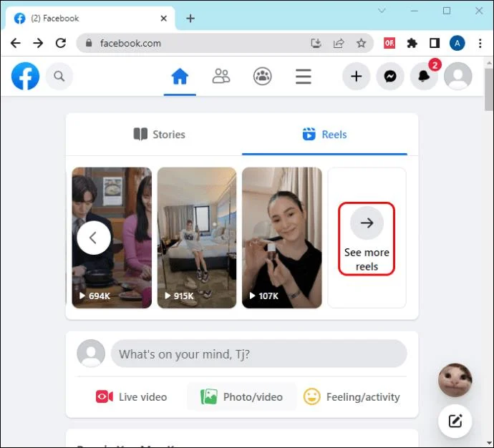This screenshot has height=448, width=494.
Task: Click the browser forward arrow
Action: 38,43
